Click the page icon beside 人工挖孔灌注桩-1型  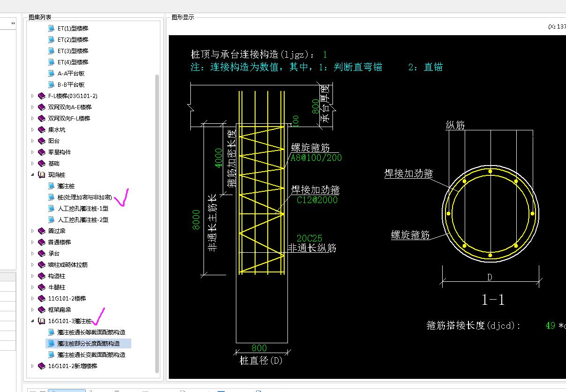click(x=51, y=208)
